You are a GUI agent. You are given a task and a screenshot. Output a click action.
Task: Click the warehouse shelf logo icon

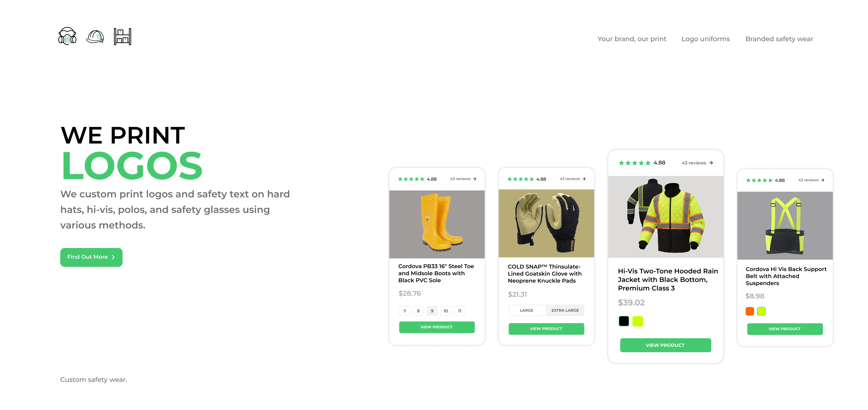click(x=123, y=36)
